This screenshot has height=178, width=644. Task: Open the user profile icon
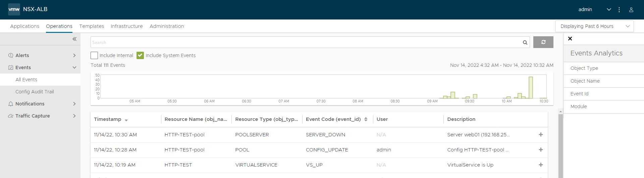[631, 10]
